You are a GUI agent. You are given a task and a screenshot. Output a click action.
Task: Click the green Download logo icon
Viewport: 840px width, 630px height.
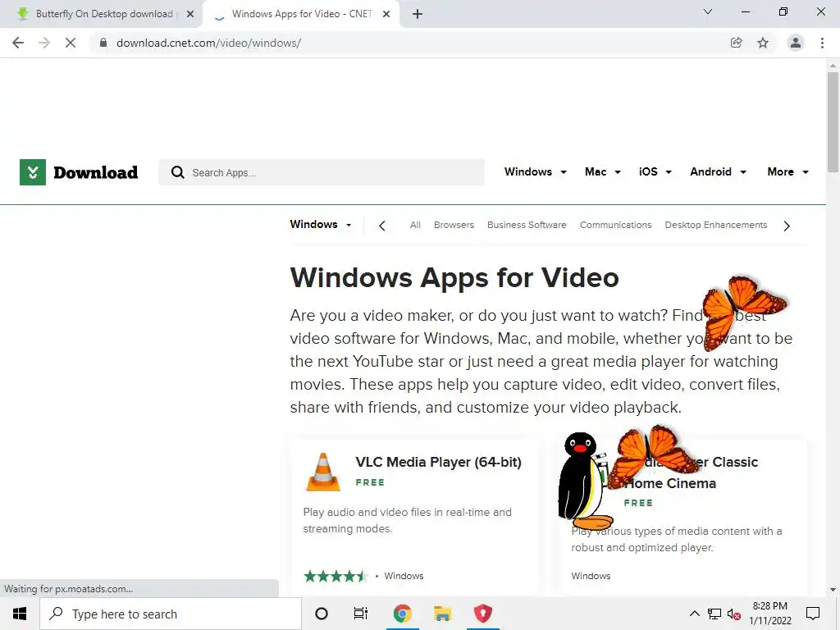coord(33,172)
